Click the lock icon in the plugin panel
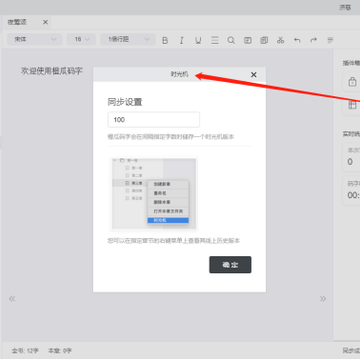This screenshot has width=360, height=360. click(352, 81)
